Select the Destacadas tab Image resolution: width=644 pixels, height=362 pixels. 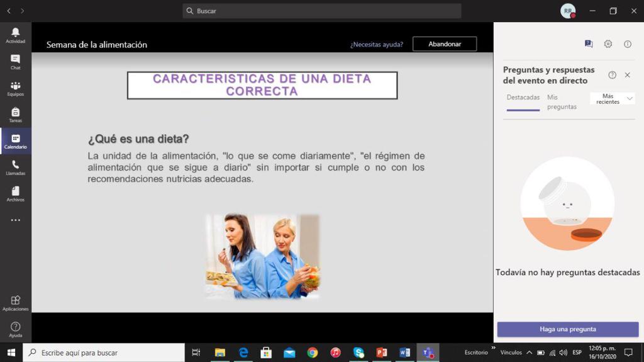(523, 98)
